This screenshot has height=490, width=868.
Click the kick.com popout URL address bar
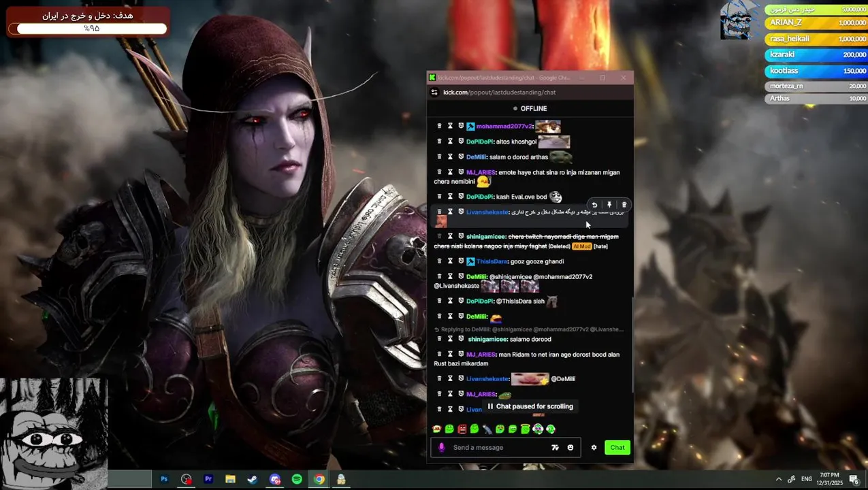pyautogui.click(x=499, y=92)
